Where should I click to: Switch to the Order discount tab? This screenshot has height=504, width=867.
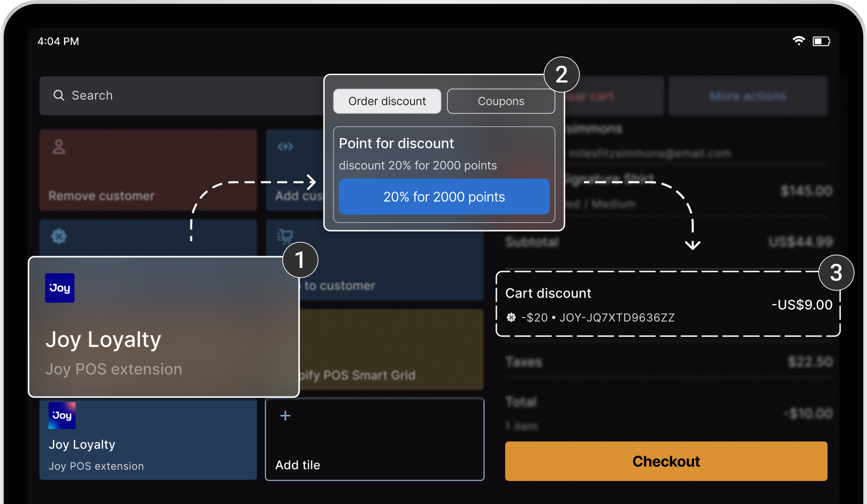click(x=387, y=101)
